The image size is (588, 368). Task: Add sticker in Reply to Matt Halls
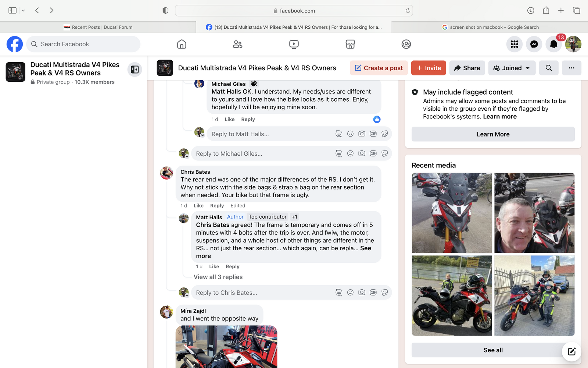tap(384, 134)
